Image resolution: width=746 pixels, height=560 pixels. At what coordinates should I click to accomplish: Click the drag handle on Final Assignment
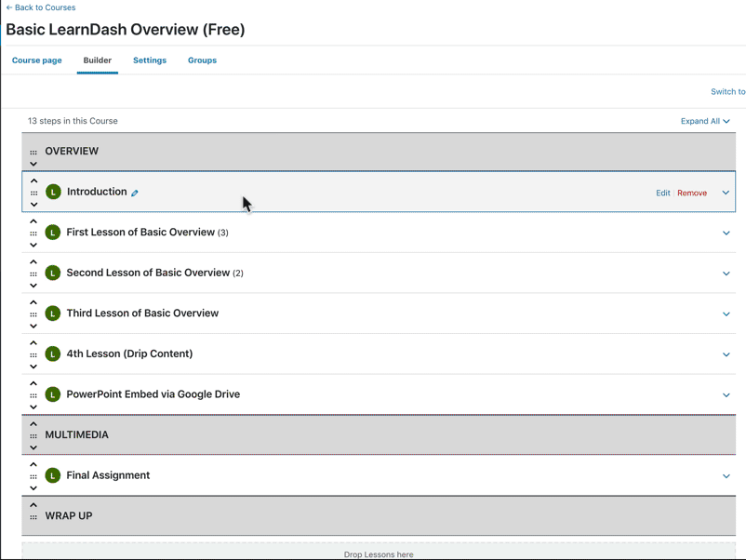(33, 475)
